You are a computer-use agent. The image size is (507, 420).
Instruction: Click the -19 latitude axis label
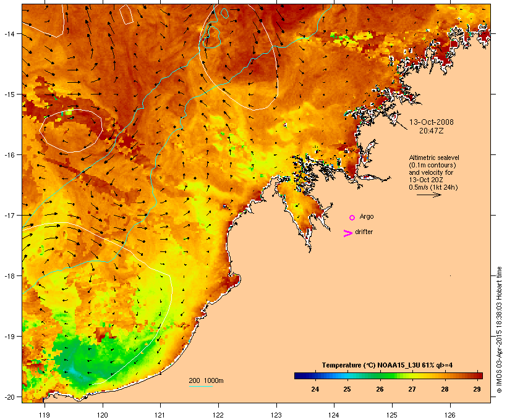click(9, 337)
